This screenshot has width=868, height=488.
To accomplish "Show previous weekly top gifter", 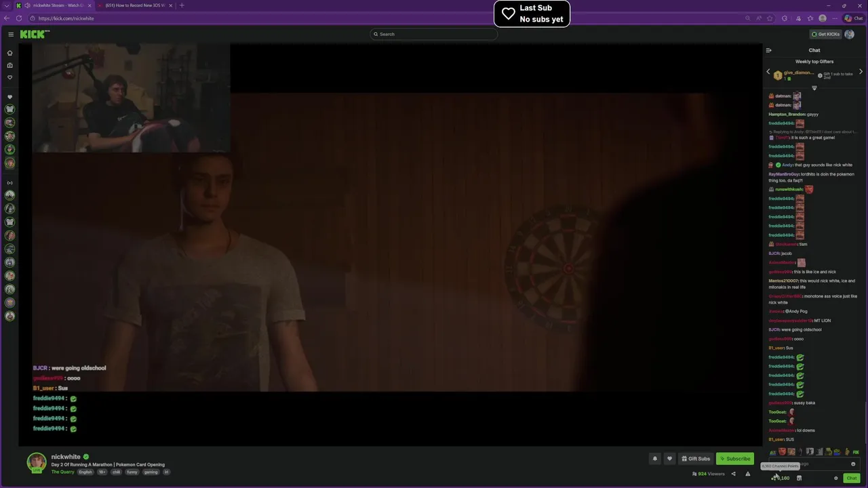I will click(768, 72).
